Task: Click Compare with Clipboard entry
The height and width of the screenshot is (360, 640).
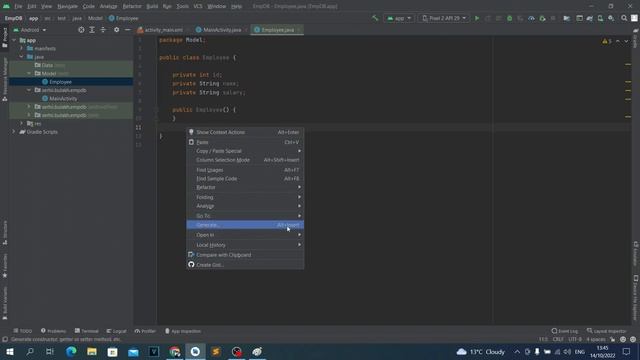Action: pos(245,255)
